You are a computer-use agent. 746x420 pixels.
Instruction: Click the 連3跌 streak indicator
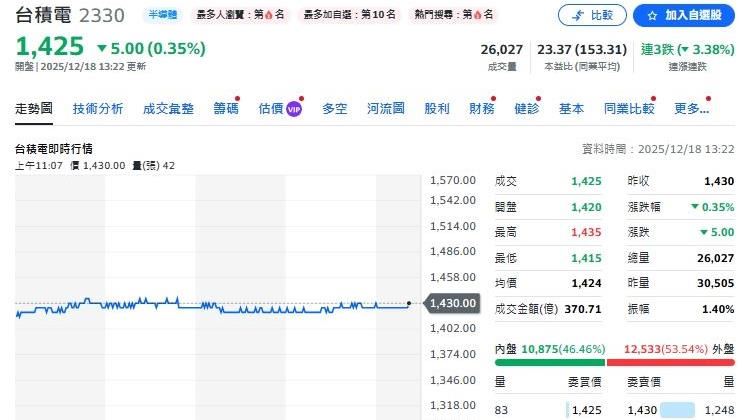pyautogui.click(x=687, y=49)
